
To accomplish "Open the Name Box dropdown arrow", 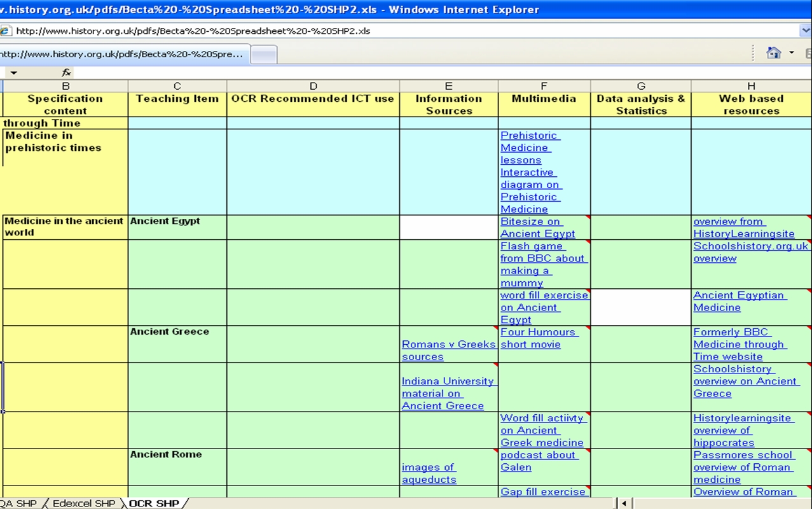I will pyautogui.click(x=13, y=72).
